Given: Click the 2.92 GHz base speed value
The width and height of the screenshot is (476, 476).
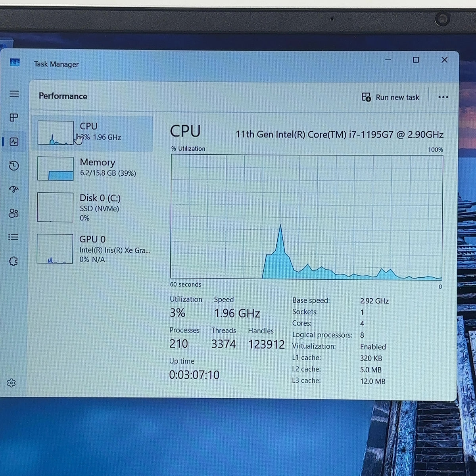Looking at the screenshot, I should click(374, 301).
